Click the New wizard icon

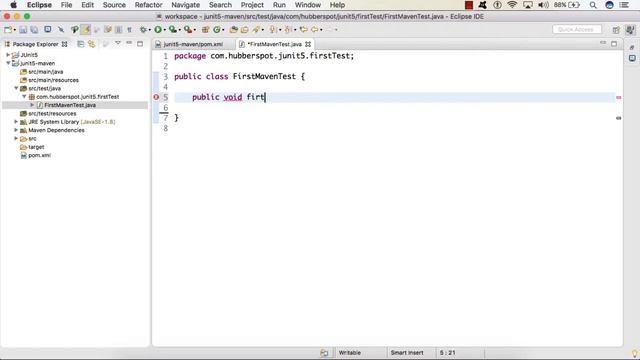[7, 29]
